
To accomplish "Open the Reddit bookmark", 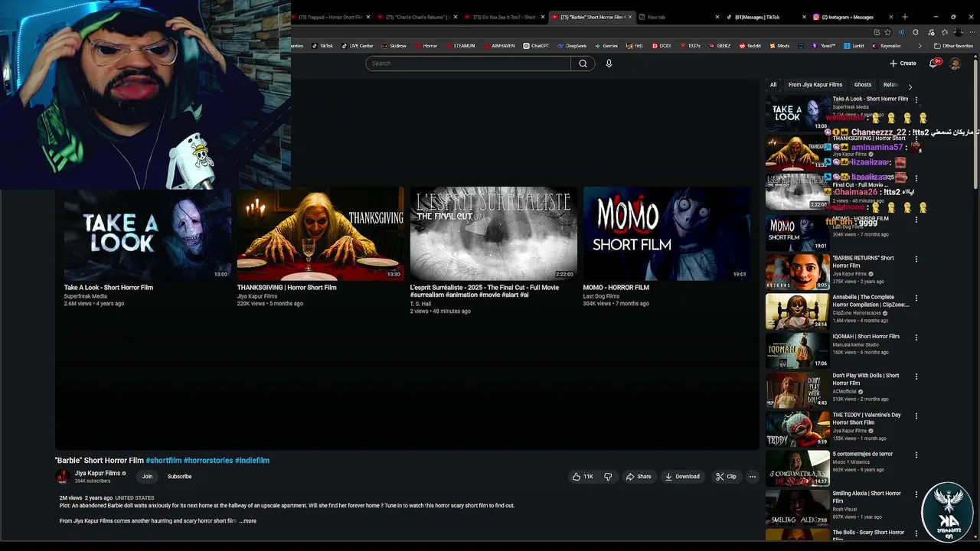I will [750, 46].
